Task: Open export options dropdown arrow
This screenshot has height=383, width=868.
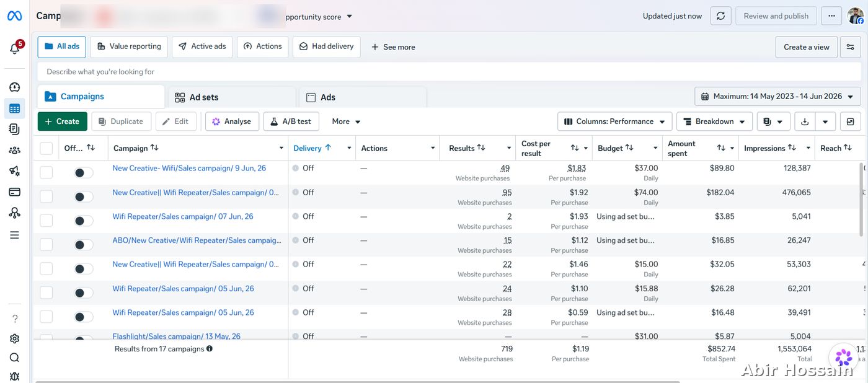Action: tap(825, 121)
